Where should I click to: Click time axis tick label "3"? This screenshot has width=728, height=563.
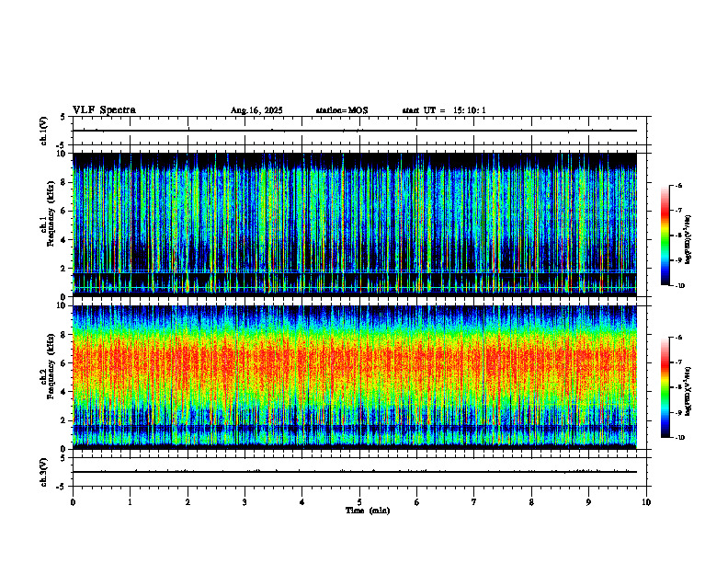[245, 502]
